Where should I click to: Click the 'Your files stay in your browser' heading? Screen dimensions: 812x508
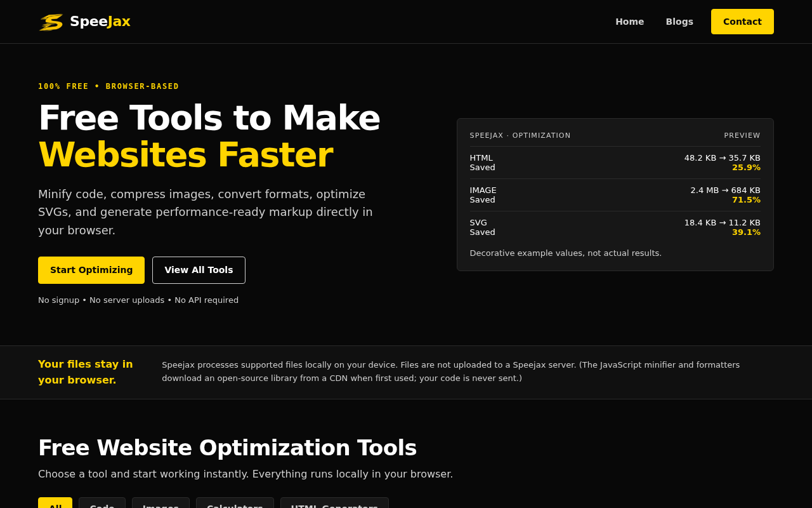(x=86, y=372)
